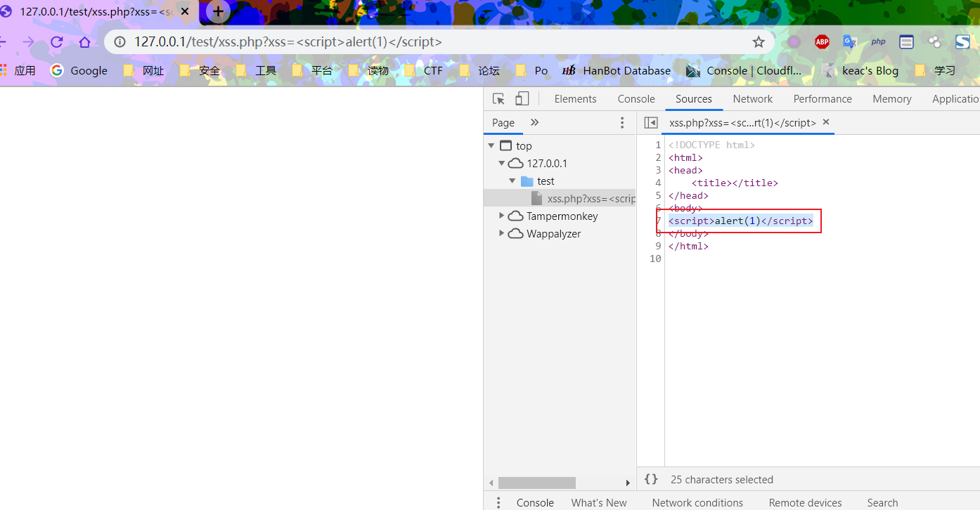
Task: Expand the Tampermonkey tree node
Action: (501, 215)
